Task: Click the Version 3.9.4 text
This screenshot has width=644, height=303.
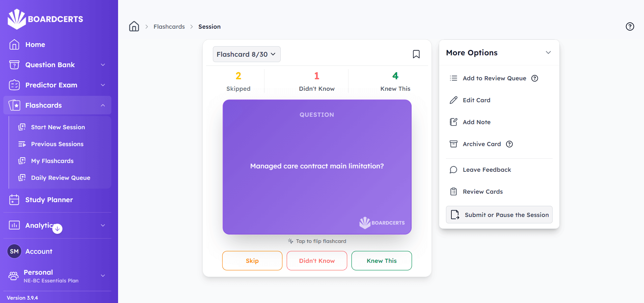Action: (x=22, y=298)
